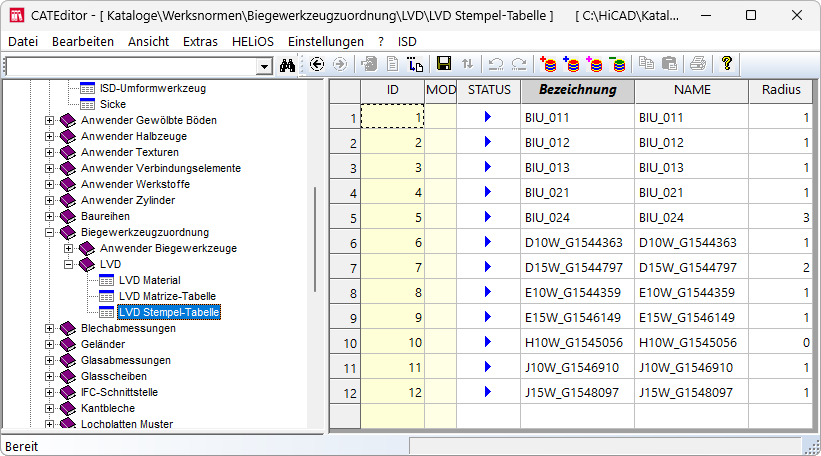Click the green minus delete-record database icon
Screen dimensions: 821x456
click(x=617, y=64)
